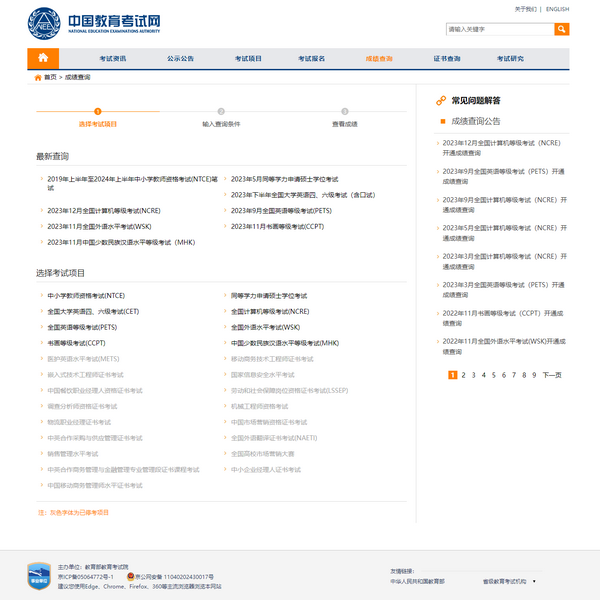Click the police badge icon beside 京公网安备
Screen dimensions: 600x600
point(130,577)
